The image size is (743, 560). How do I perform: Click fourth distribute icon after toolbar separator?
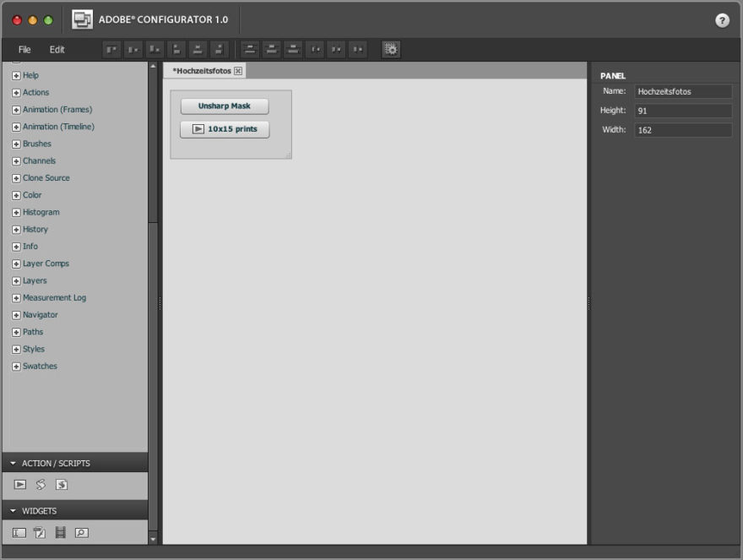(315, 49)
